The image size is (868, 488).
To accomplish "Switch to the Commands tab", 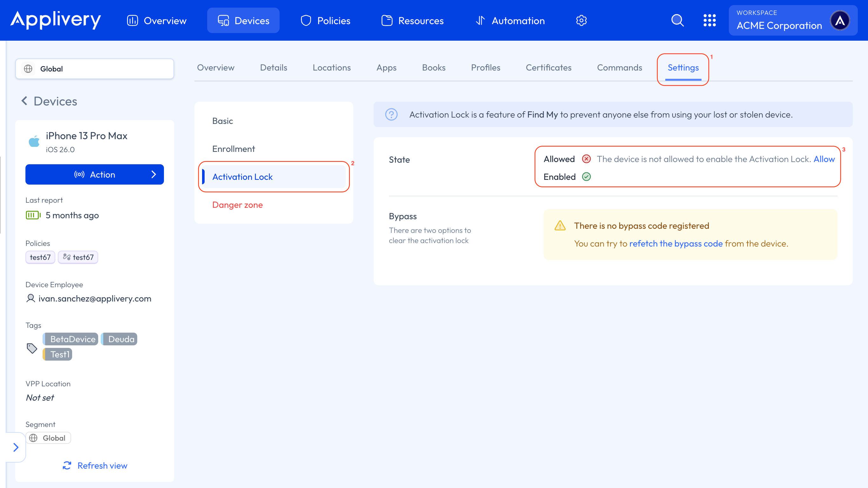I will pyautogui.click(x=619, y=68).
